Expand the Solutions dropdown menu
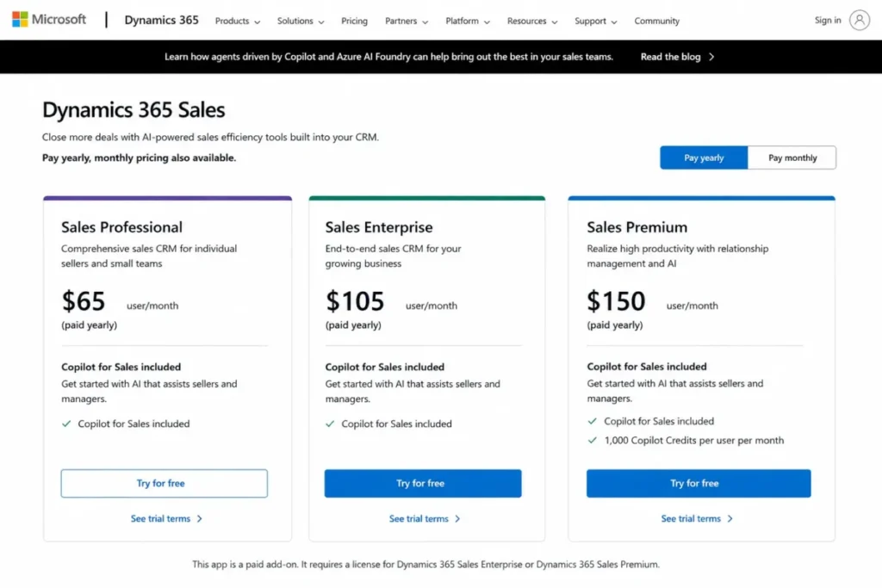Viewport: 882px width, 588px height. point(301,21)
